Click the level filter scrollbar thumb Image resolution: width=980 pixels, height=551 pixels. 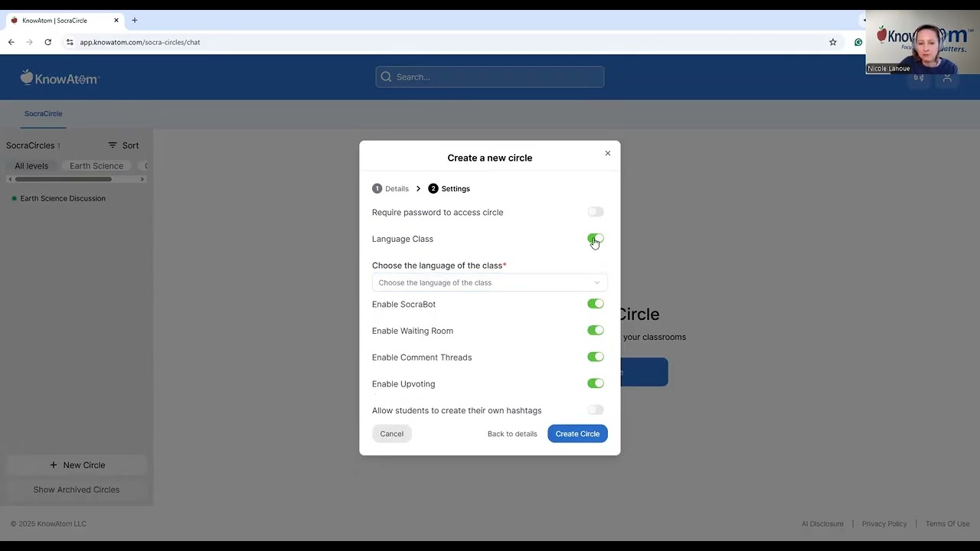(64, 179)
